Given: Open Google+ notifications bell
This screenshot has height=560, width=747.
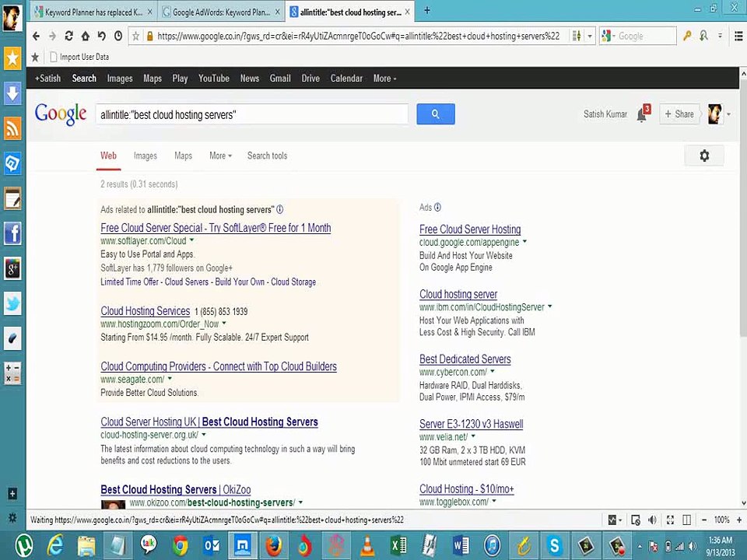Looking at the screenshot, I should coord(642,115).
